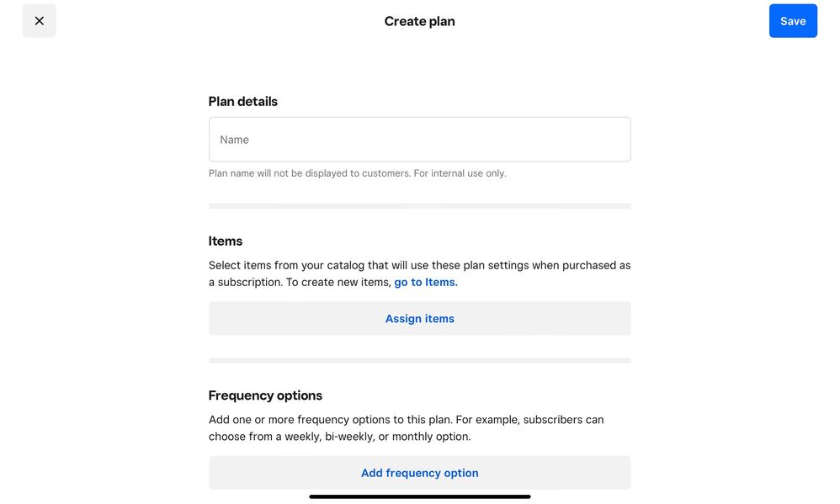
Task: Click the divider above Frequency options section
Action: 419,360
